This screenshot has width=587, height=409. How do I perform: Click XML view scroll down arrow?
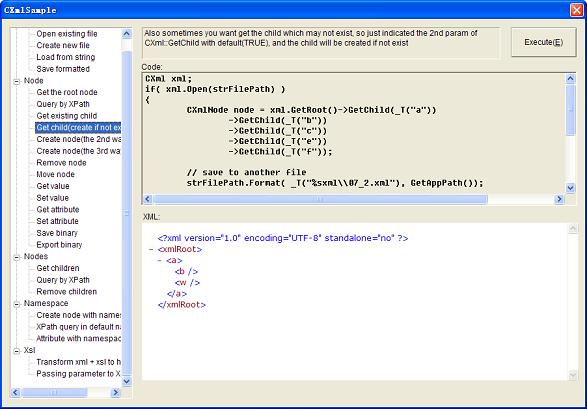(x=572, y=375)
